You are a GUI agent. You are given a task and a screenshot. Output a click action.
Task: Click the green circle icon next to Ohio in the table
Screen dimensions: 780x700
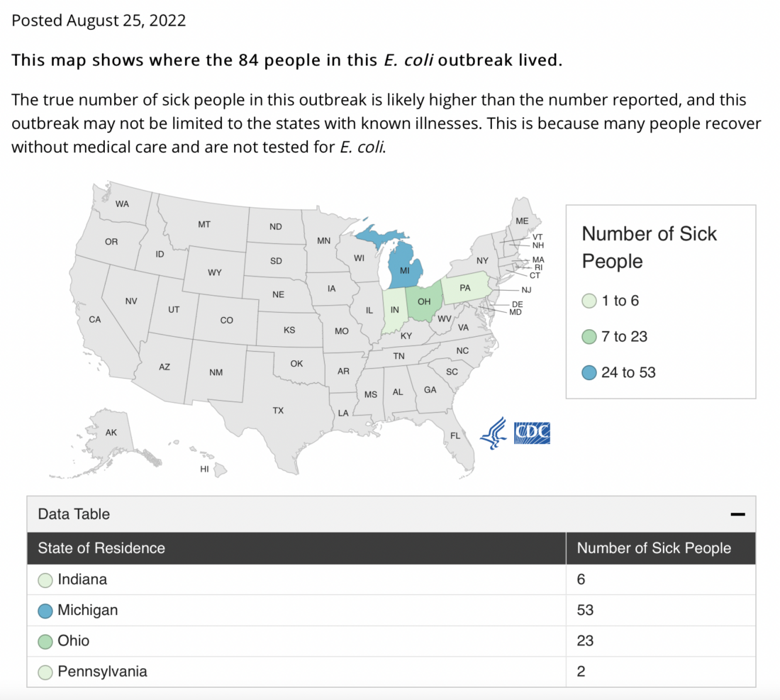45,640
